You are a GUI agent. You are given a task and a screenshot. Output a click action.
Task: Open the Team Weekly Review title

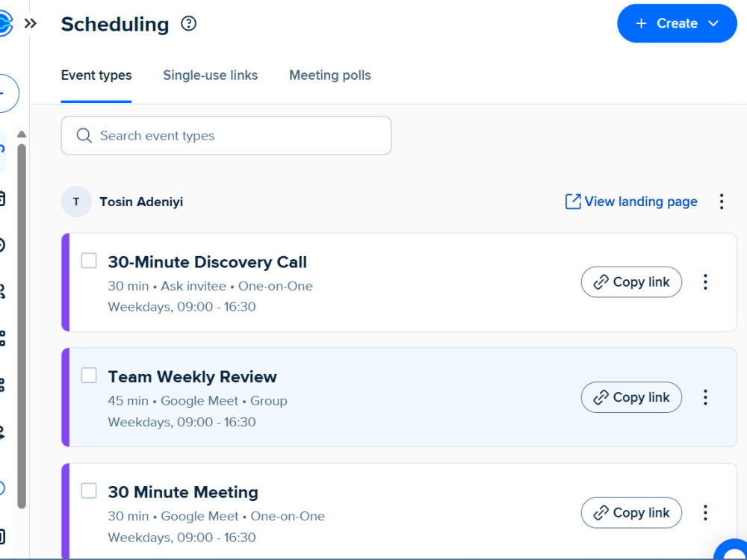click(192, 376)
